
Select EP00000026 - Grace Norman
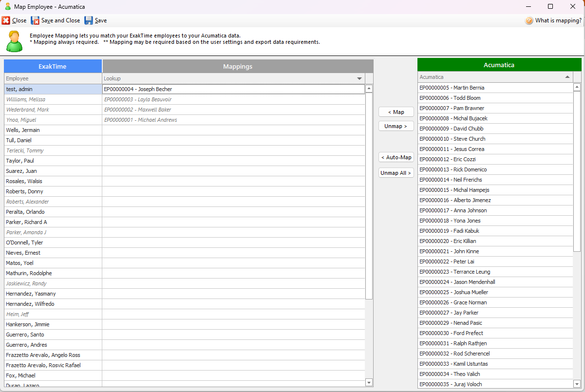[x=495, y=302]
